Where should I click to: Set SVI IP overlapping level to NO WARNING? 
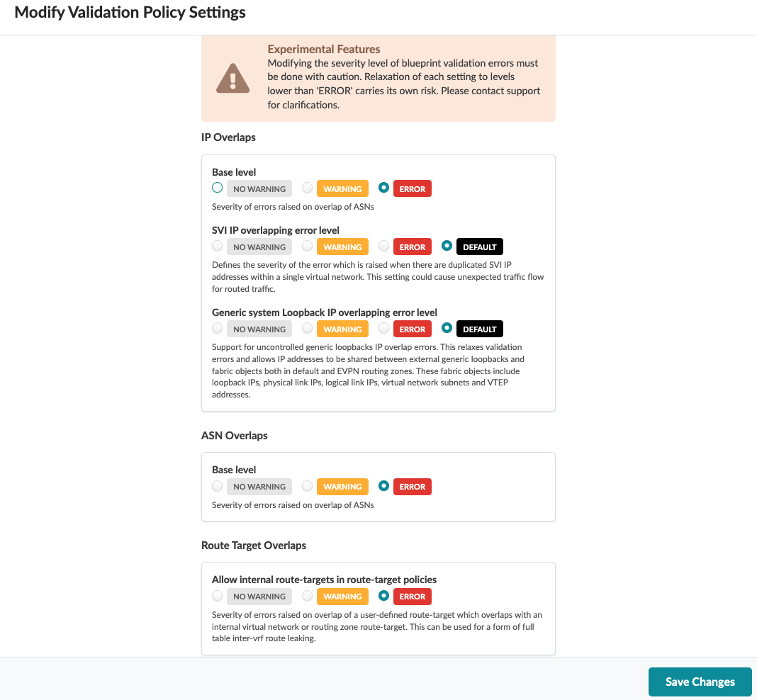point(218,247)
